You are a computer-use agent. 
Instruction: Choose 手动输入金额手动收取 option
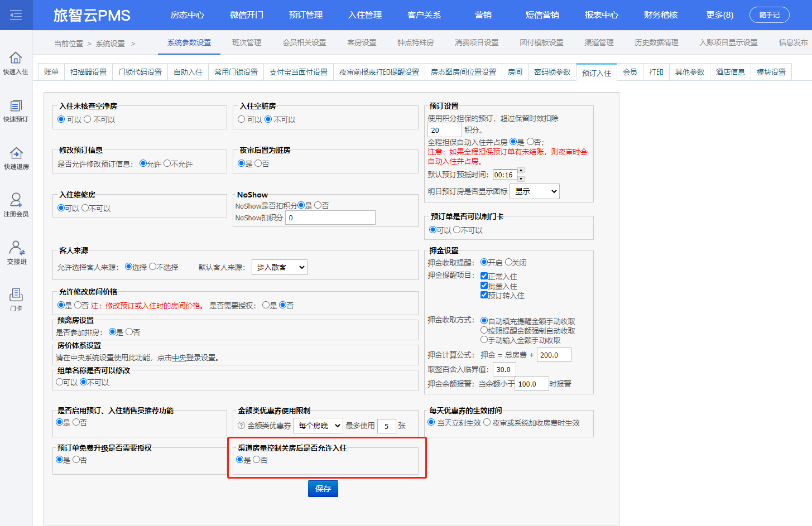(484, 340)
